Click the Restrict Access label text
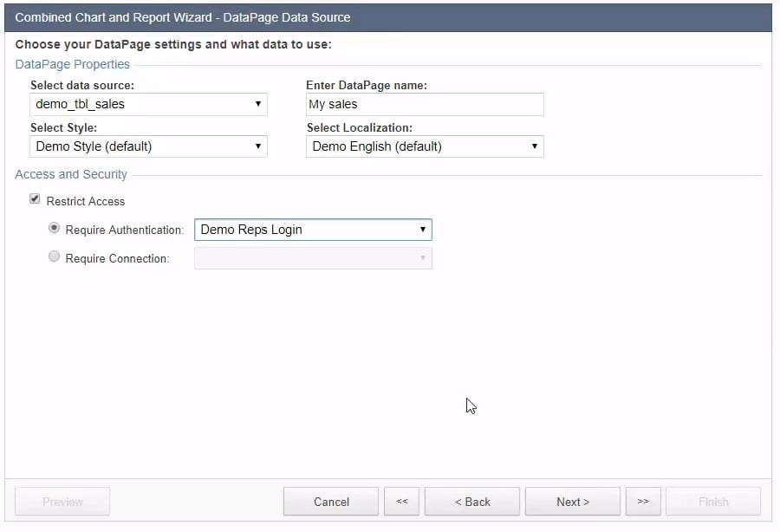Screen dimensions: 780x532 86,201
